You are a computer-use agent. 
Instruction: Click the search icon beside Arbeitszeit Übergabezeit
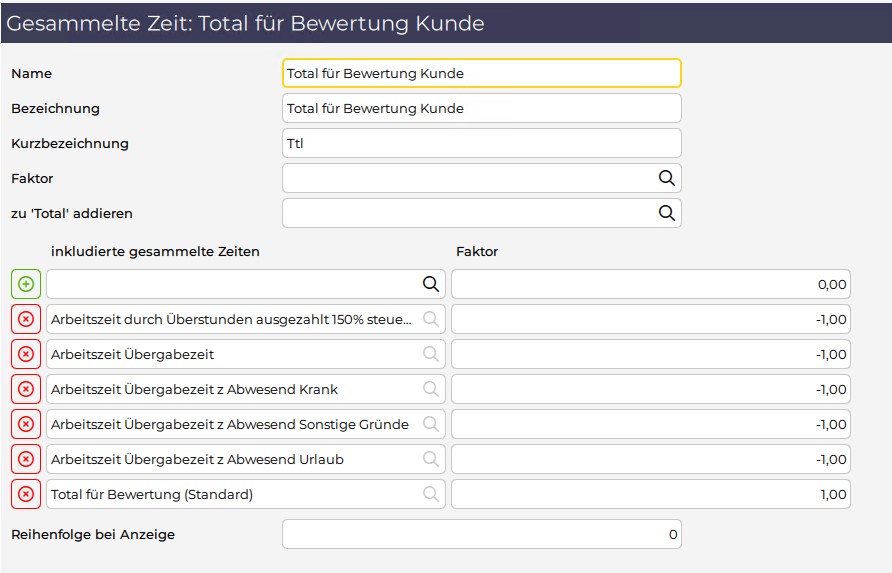coord(431,354)
